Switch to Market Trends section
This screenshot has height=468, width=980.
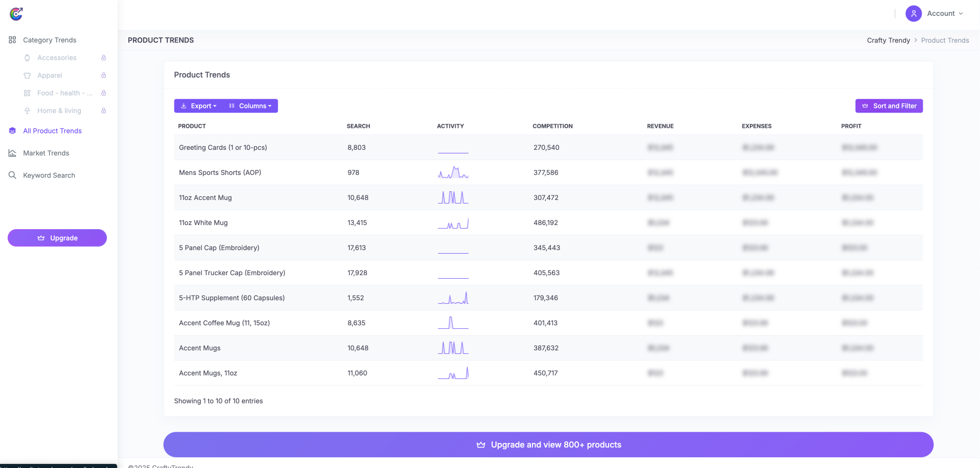point(46,153)
